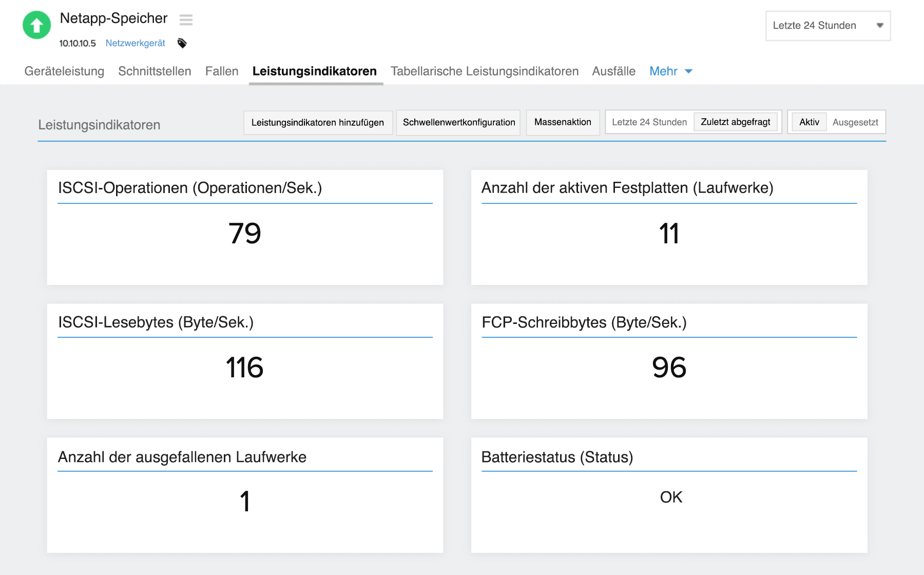Switch to the Geräteleistung tab
924x575 pixels.
pos(64,71)
